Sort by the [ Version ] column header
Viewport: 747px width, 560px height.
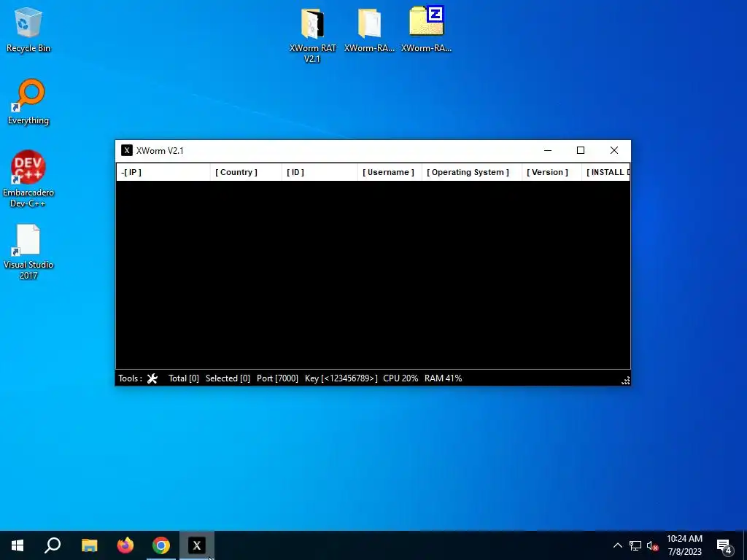click(551, 172)
